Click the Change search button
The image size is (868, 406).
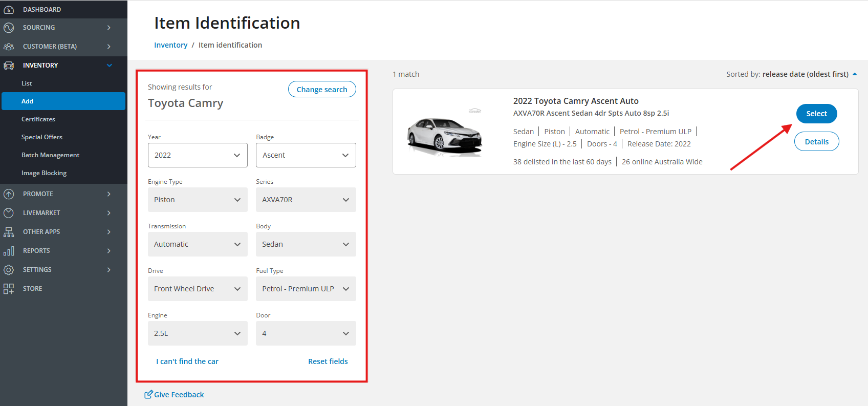321,89
